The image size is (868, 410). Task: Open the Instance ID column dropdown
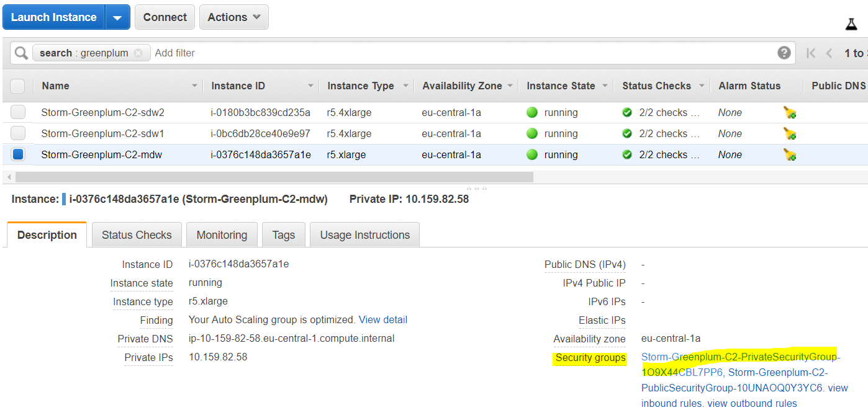click(310, 86)
